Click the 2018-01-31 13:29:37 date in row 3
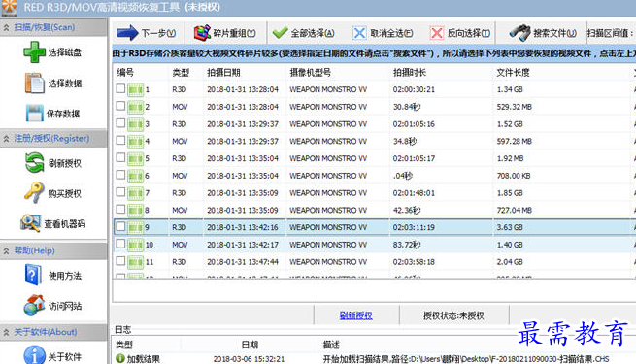 tap(243, 124)
